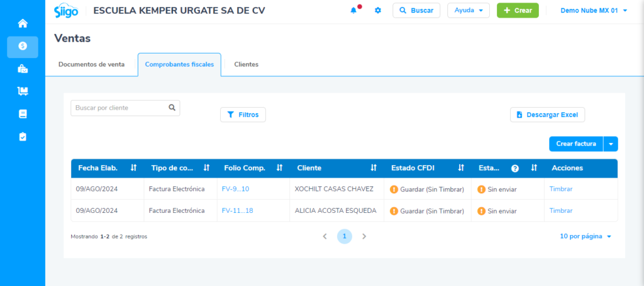Image resolution: width=644 pixels, height=286 pixels.
Task: Open the briefcase icon in sidebar
Action: tap(23, 69)
